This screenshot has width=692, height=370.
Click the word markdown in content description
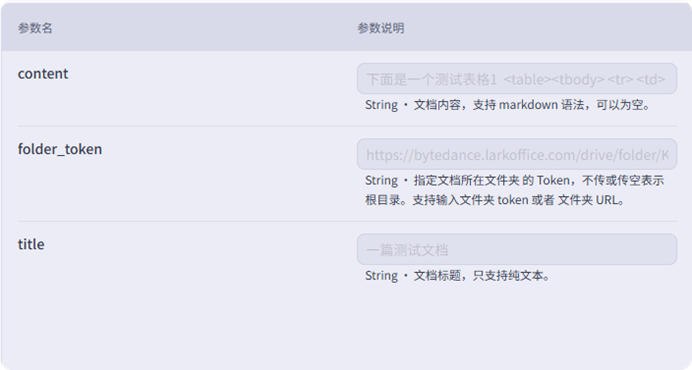[x=528, y=105]
